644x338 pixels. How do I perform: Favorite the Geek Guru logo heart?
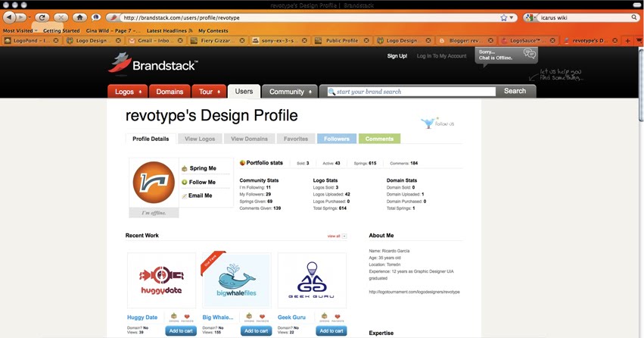(338, 317)
